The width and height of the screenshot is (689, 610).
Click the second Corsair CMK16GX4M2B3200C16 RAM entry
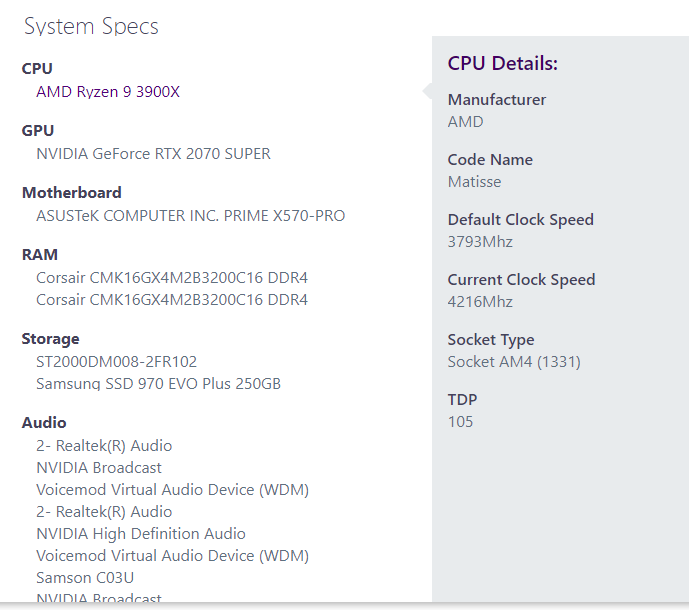click(172, 300)
